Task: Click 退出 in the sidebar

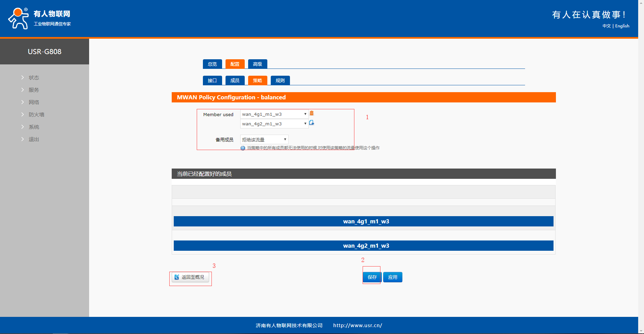Action: point(34,139)
